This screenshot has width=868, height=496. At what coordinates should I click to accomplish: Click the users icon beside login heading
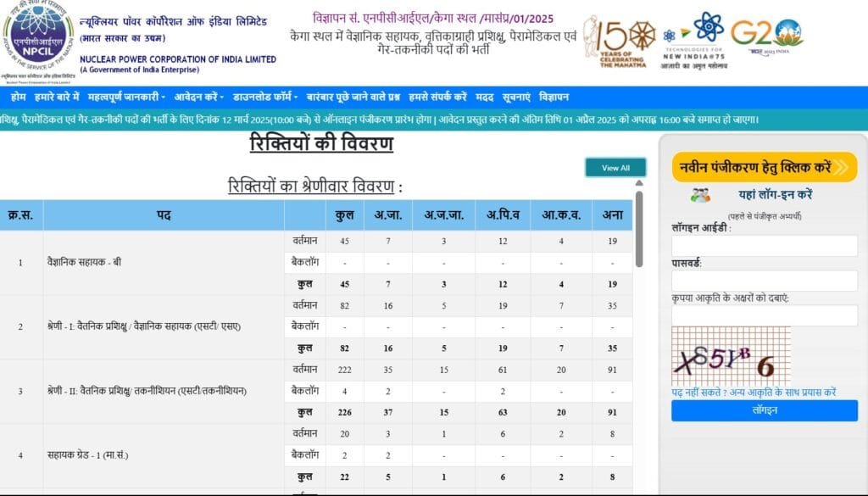[700, 194]
